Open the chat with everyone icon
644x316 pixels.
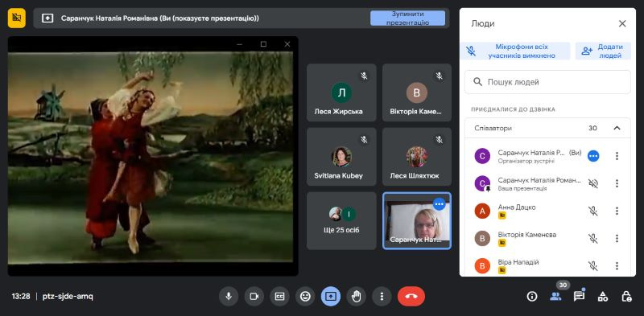click(x=579, y=297)
